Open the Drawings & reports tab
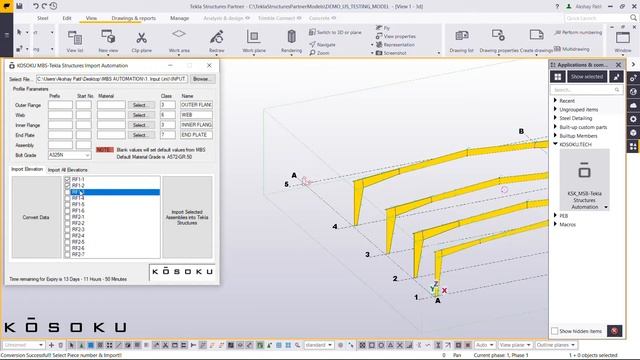Screen dimensions: 640x360 click(x=133, y=18)
